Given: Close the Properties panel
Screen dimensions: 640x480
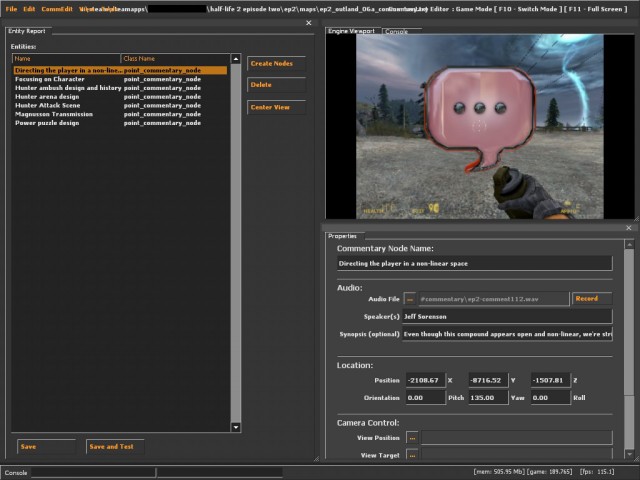Looking at the screenshot, I should coord(629,228).
